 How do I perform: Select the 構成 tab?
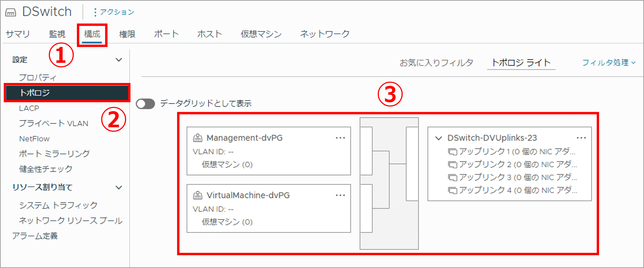click(92, 34)
